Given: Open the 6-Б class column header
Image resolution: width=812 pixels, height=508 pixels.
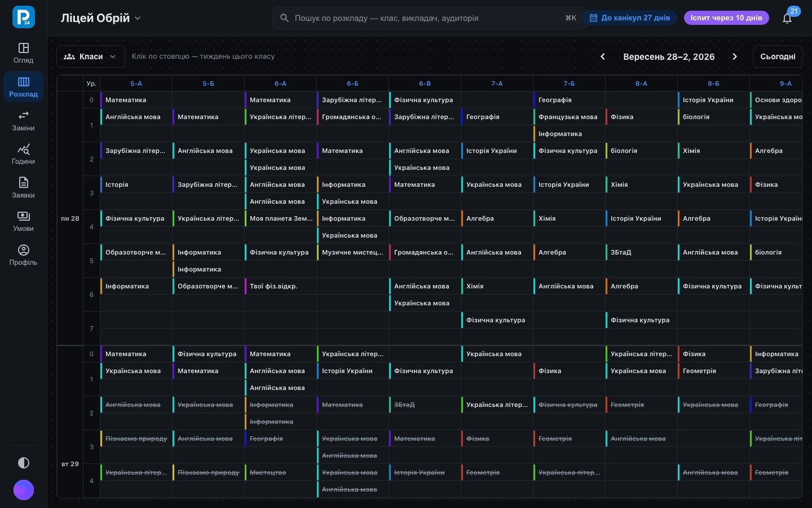Looking at the screenshot, I should pos(353,84).
